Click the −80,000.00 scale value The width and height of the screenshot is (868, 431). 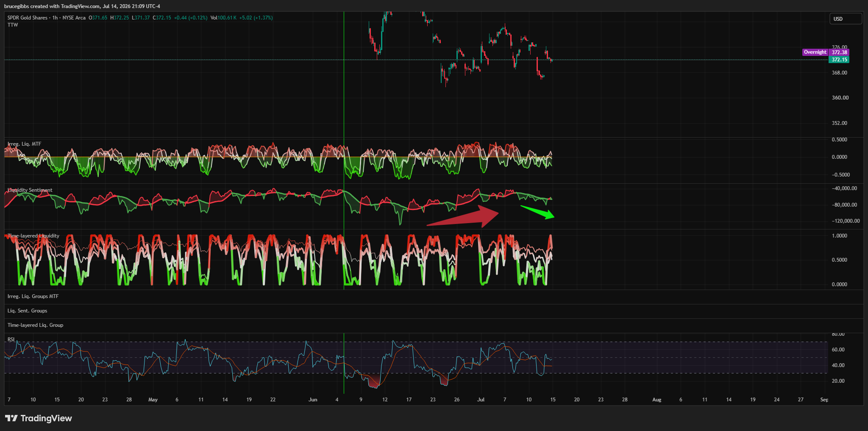(x=844, y=205)
